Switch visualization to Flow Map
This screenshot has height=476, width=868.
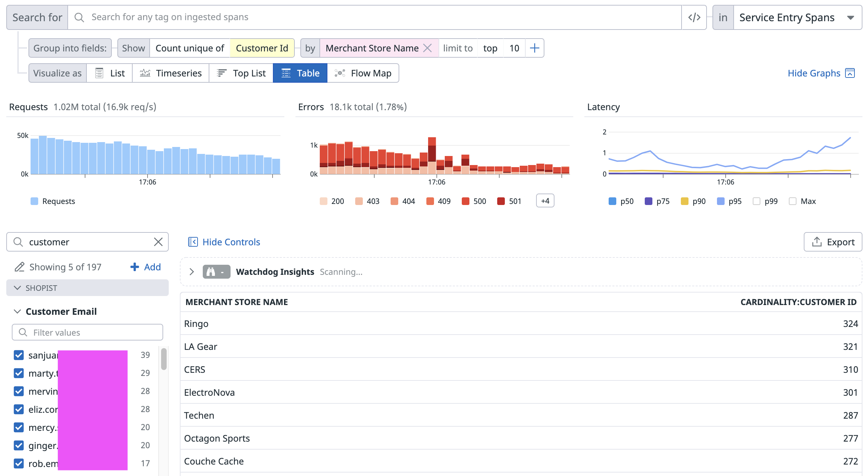point(363,73)
